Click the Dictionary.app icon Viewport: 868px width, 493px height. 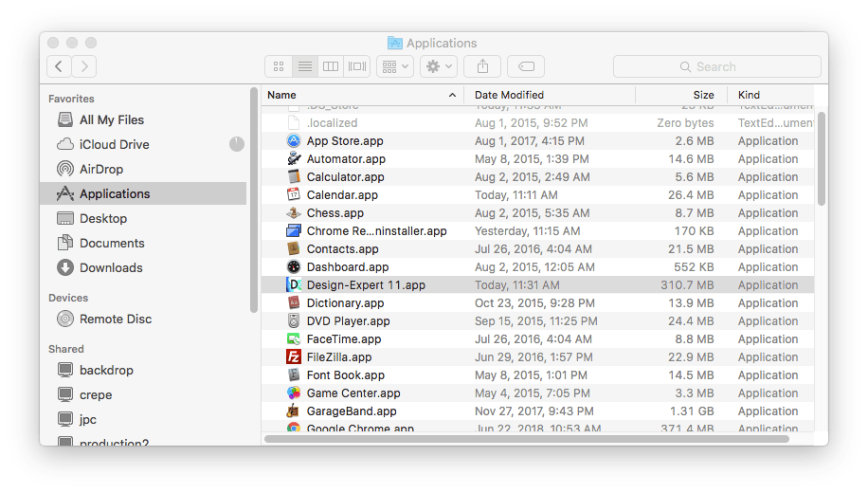point(294,303)
